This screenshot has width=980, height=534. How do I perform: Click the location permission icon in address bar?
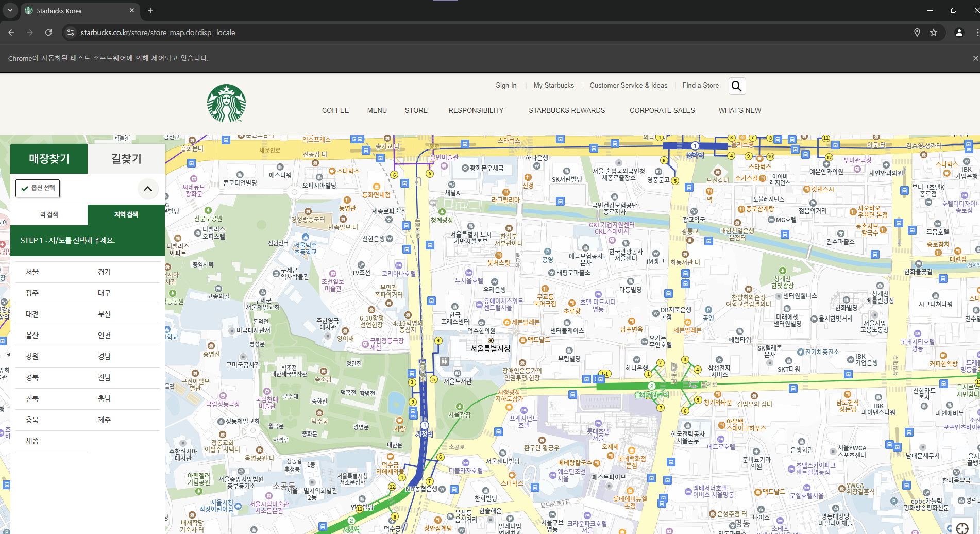point(917,32)
